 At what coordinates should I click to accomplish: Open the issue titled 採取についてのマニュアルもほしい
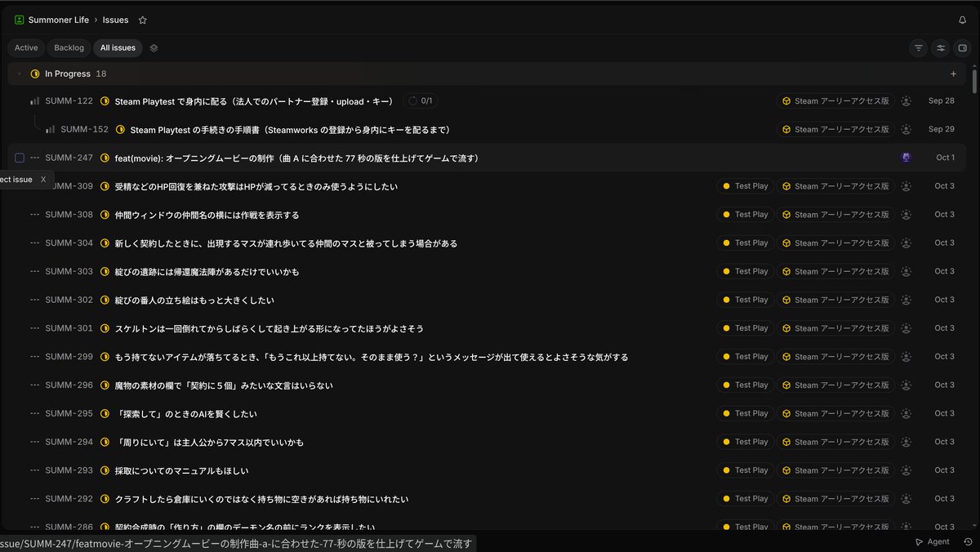click(182, 470)
